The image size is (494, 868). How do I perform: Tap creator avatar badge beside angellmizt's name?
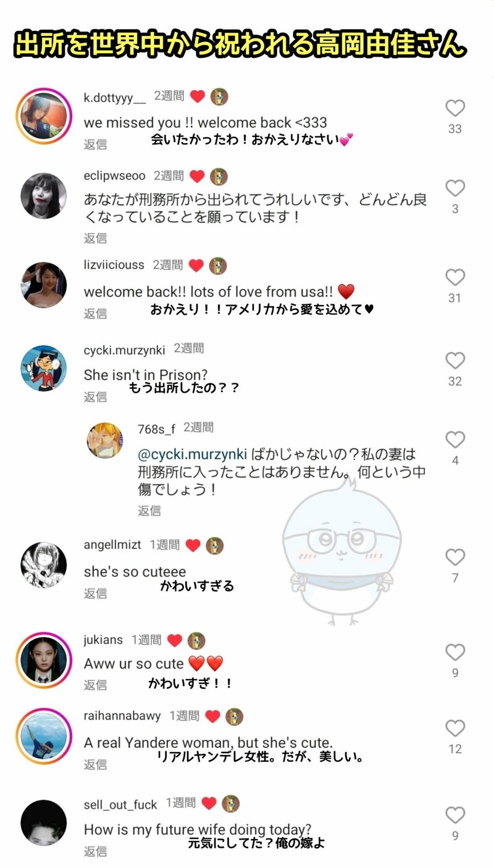point(214,546)
